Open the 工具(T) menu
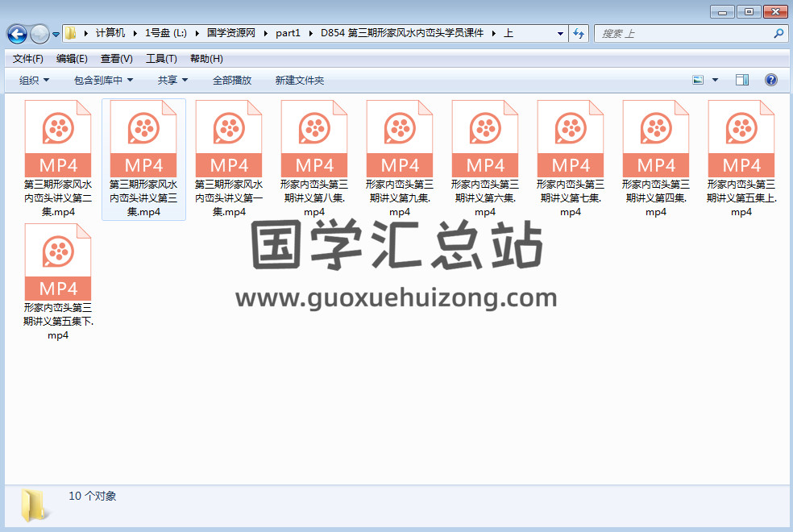 tap(161, 59)
